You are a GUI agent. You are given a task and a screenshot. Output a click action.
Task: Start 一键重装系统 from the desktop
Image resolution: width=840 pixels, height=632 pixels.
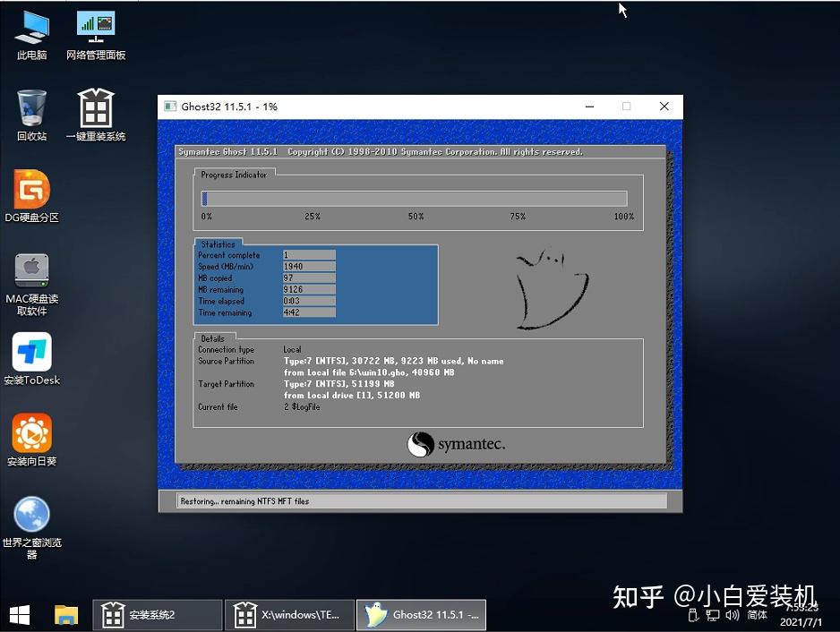coord(95,107)
